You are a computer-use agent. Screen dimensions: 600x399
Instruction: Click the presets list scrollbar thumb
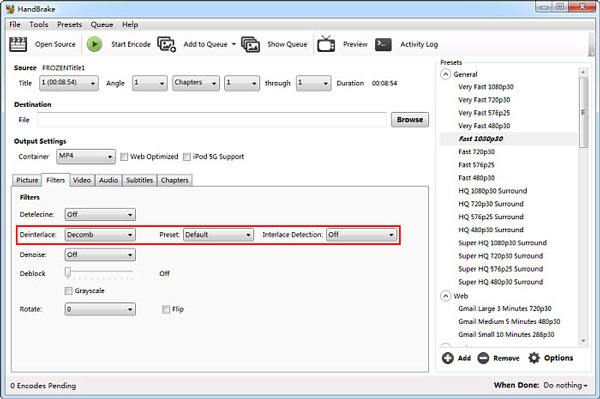click(584, 112)
